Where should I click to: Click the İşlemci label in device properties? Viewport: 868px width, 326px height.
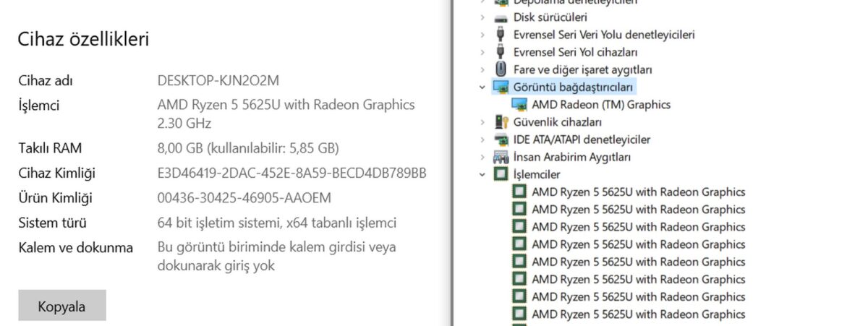[x=38, y=106]
